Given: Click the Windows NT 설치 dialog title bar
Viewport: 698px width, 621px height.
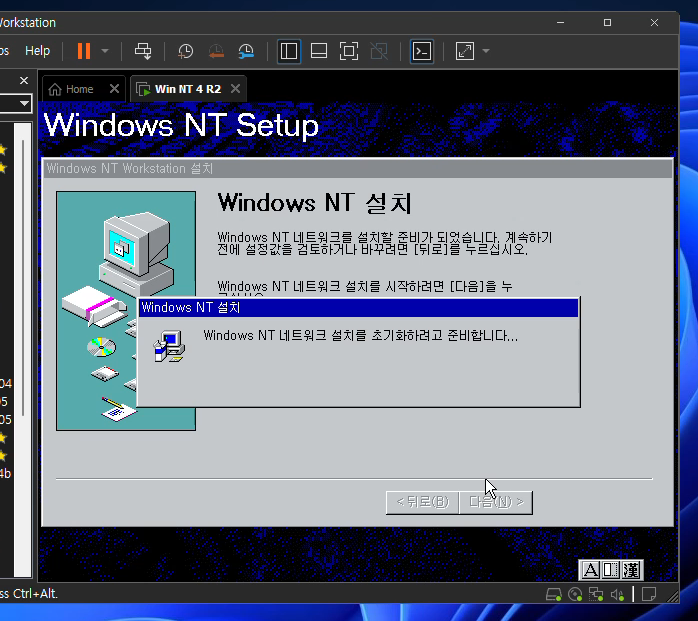Looking at the screenshot, I should pos(358,308).
